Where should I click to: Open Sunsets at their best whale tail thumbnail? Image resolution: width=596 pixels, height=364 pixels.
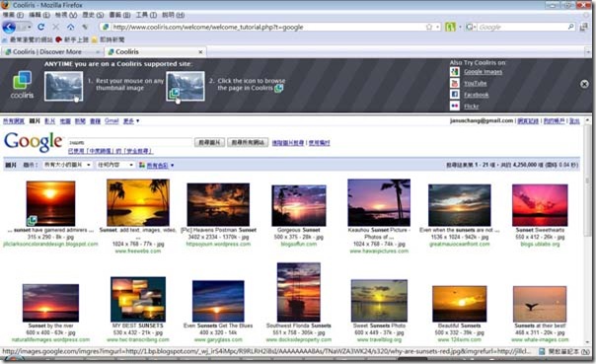[540, 304]
